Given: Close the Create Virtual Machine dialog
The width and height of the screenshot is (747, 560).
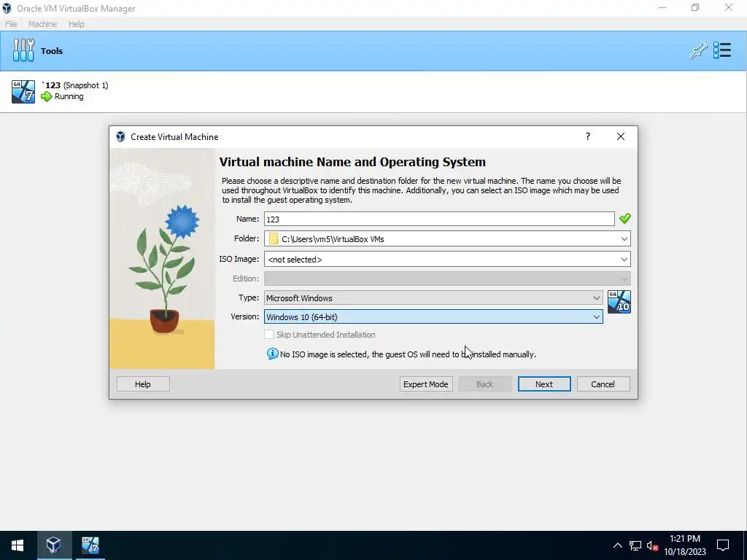Looking at the screenshot, I should point(621,136).
